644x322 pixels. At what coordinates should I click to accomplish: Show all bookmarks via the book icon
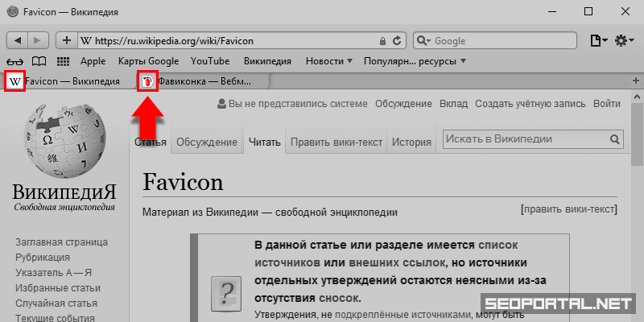(39, 61)
